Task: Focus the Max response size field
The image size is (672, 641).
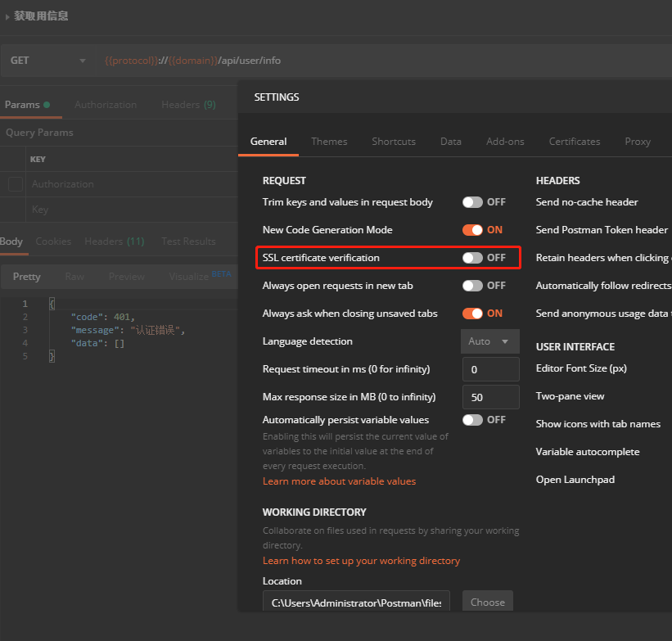Action: (490, 397)
